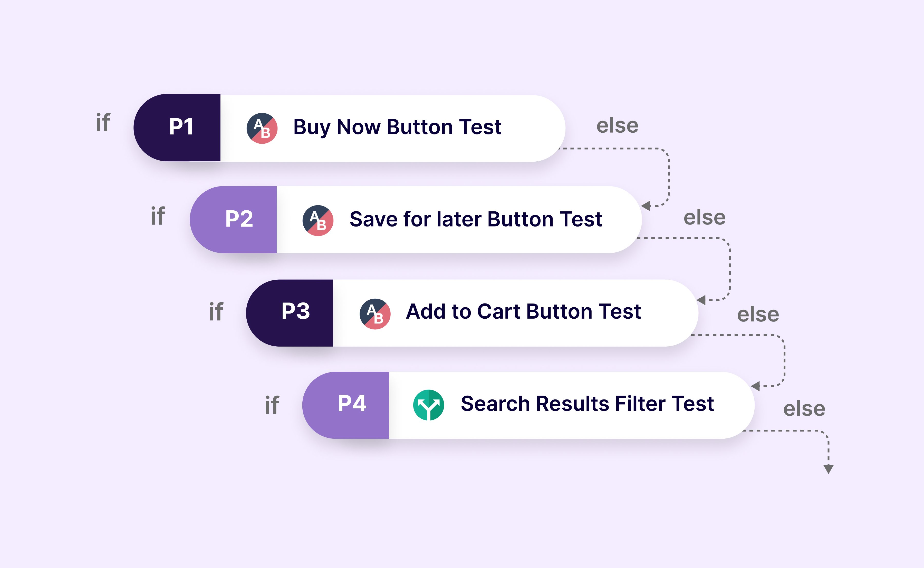
Task: Click the else label next to P4 row
Action: 804,409
